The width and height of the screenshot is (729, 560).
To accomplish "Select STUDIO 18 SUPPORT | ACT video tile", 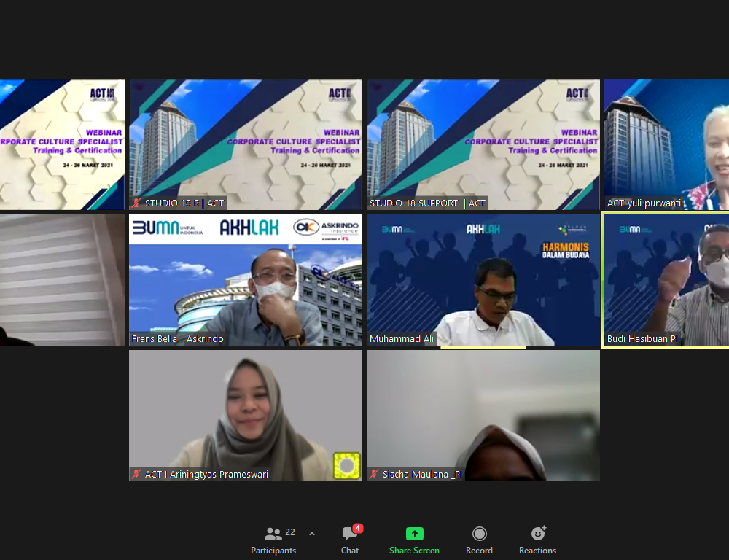I will [x=483, y=144].
